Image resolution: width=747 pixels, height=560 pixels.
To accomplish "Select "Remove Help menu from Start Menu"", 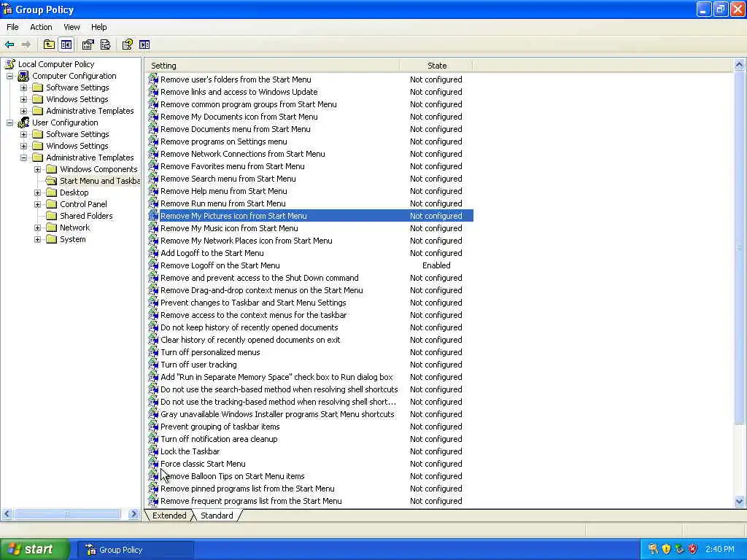I will [x=223, y=191].
